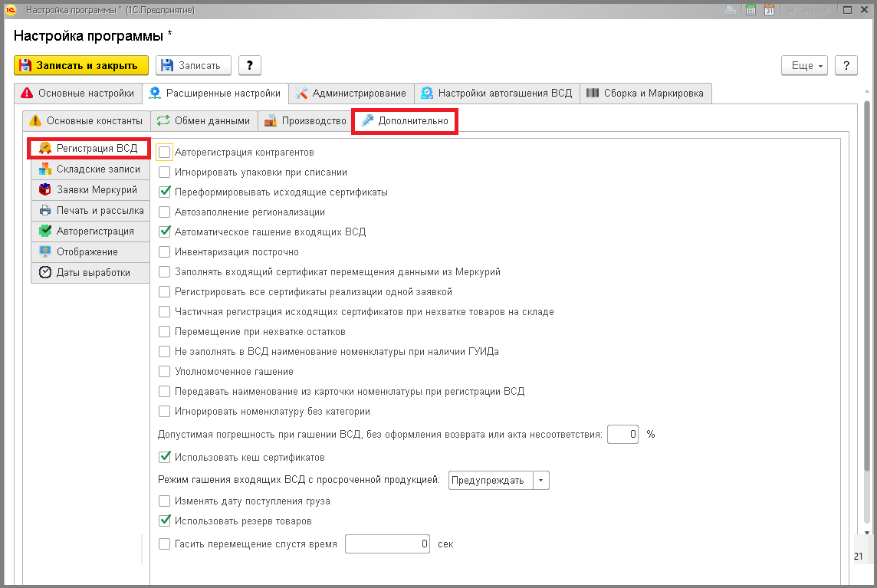Toggle Использовать резерв товаров checkbox
The height and width of the screenshot is (588, 877).
click(164, 521)
